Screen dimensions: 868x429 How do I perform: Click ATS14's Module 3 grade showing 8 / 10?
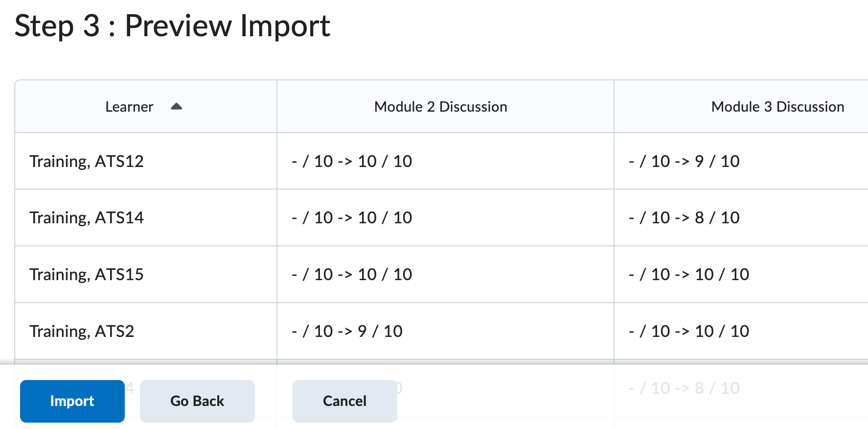click(x=684, y=217)
